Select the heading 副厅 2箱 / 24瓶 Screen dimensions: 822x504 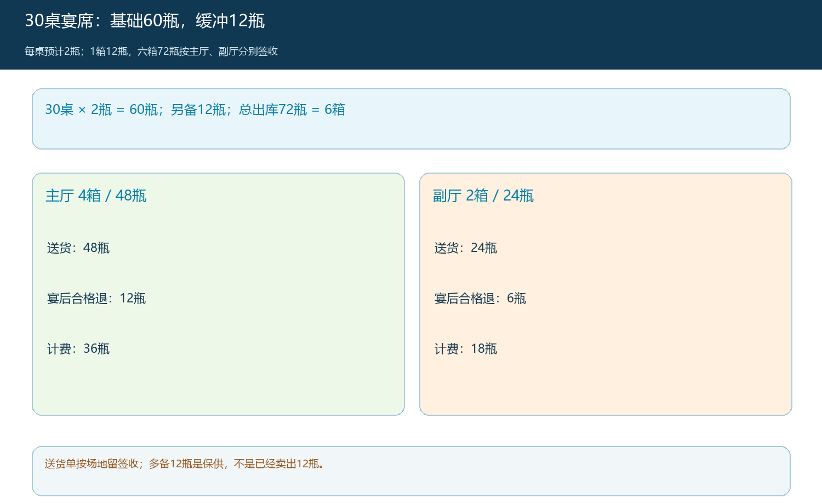(483, 196)
